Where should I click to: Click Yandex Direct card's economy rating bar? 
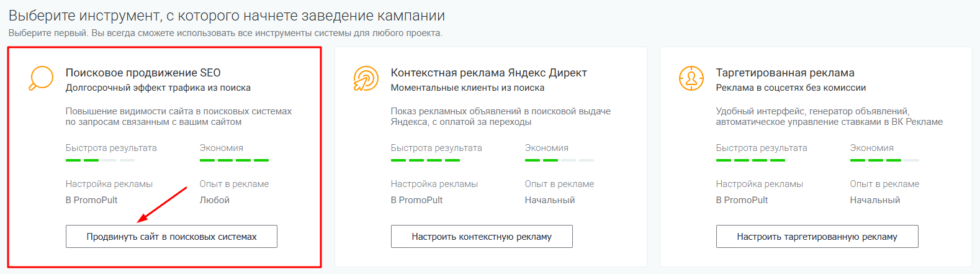click(x=559, y=160)
